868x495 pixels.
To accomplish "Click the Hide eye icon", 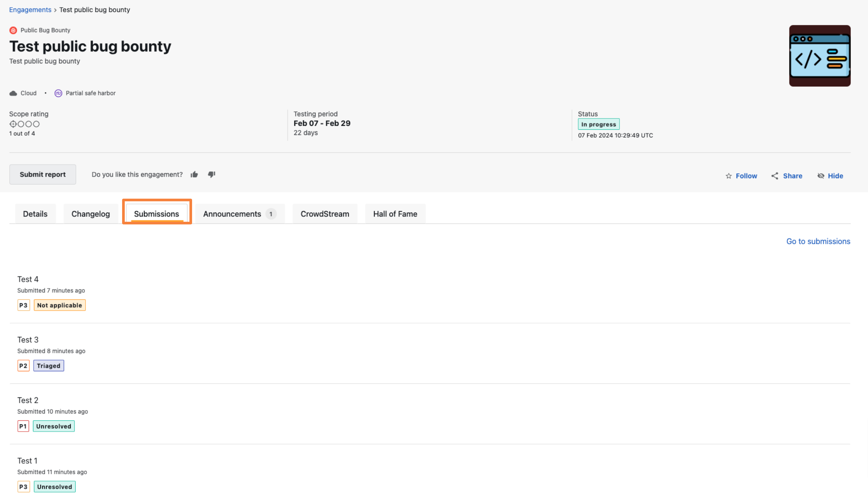I will (x=821, y=176).
